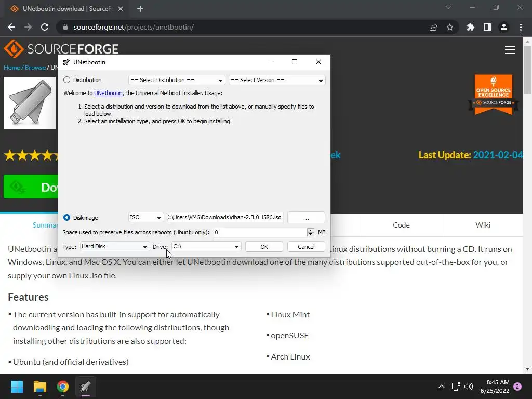Bookmark this page with star icon
This screenshot has width=532, height=399.
point(450,27)
